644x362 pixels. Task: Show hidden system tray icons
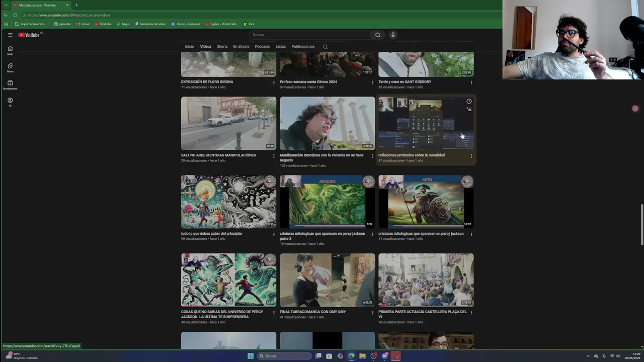[x=588, y=356]
